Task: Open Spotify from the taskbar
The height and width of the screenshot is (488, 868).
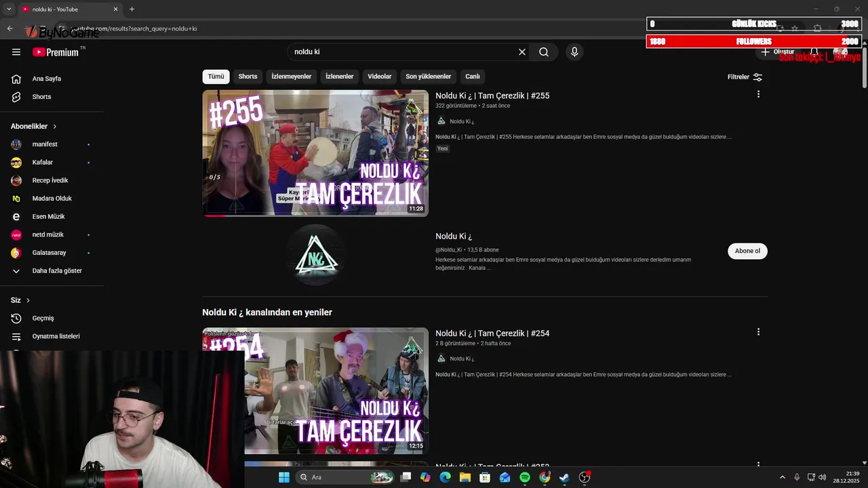Action: tap(525, 477)
